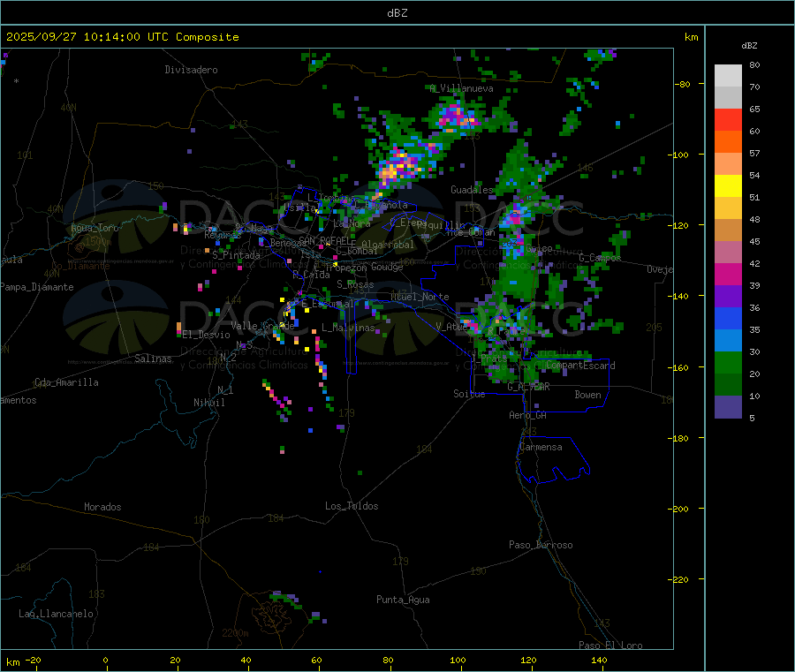Click the Morados label
This screenshot has height=672, width=795.
point(102,507)
